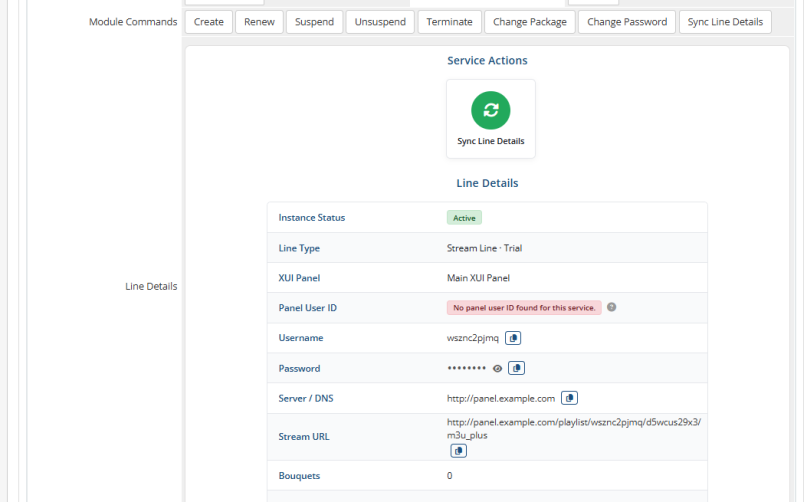Click the masked password dots
The height and width of the screenshot is (502, 807).
pos(466,368)
